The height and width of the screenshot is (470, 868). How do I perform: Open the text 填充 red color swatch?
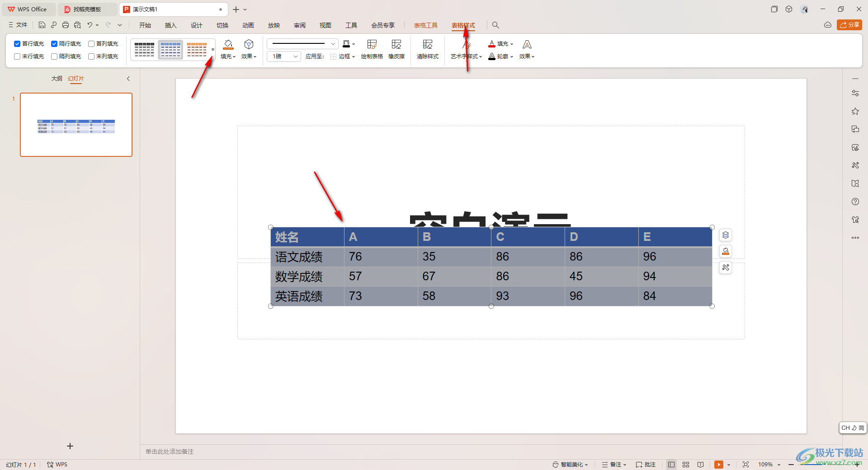[x=492, y=44]
